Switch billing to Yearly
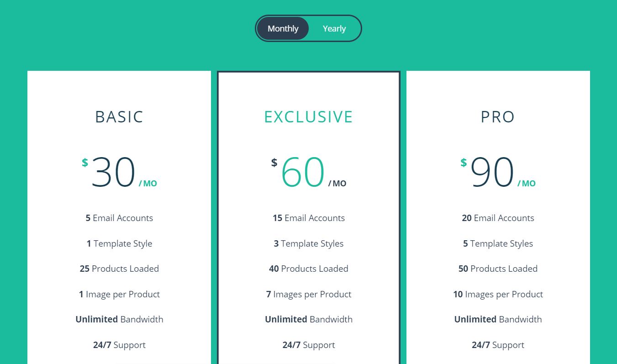This screenshot has width=617, height=364. click(334, 28)
